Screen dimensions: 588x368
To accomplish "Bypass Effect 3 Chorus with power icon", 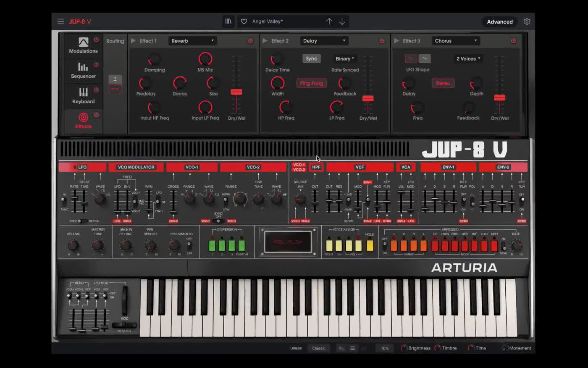I will coord(513,41).
